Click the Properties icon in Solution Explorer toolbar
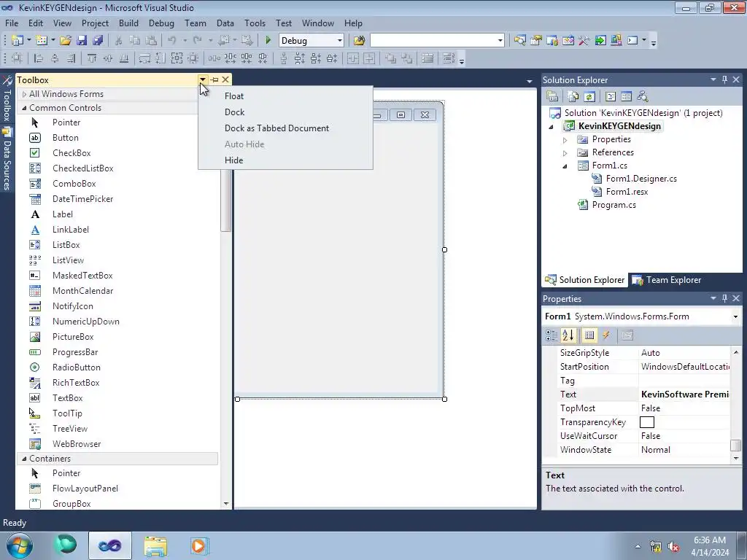This screenshot has height=560, width=747. pyautogui.click(x=552, y=97)
